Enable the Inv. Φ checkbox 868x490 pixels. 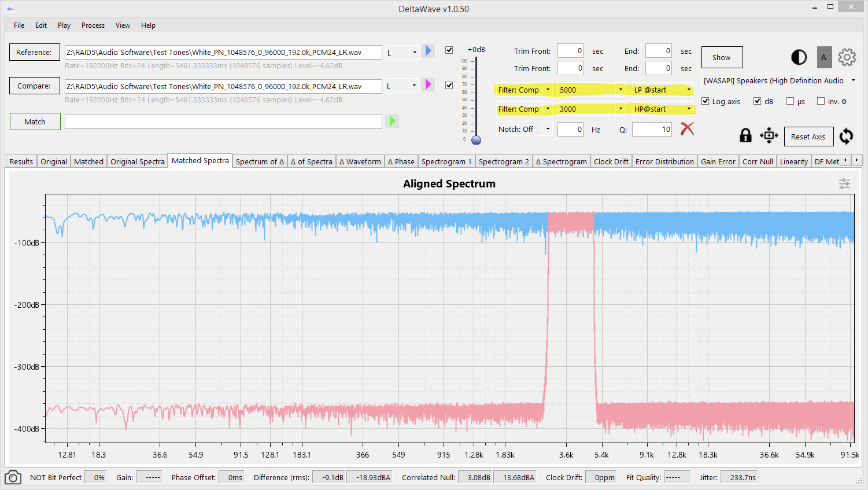821,101
